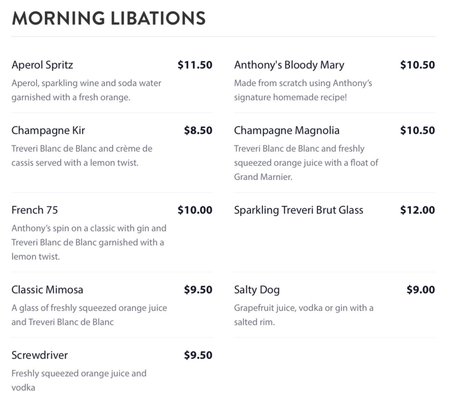Click the Classic Mimosa description text
Screen dimensions: 453x400
click(x=89, y=315)
